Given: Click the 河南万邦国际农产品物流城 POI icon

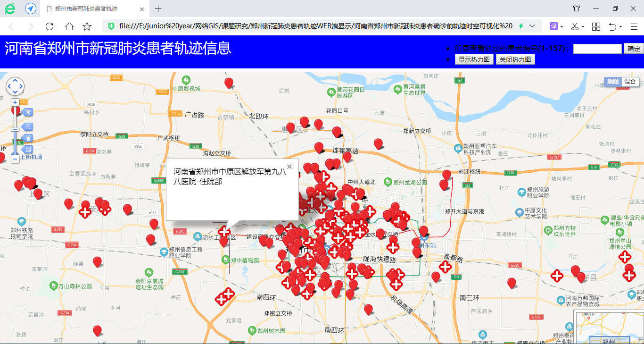Looking at the screenshot, I should coord(561,301).
